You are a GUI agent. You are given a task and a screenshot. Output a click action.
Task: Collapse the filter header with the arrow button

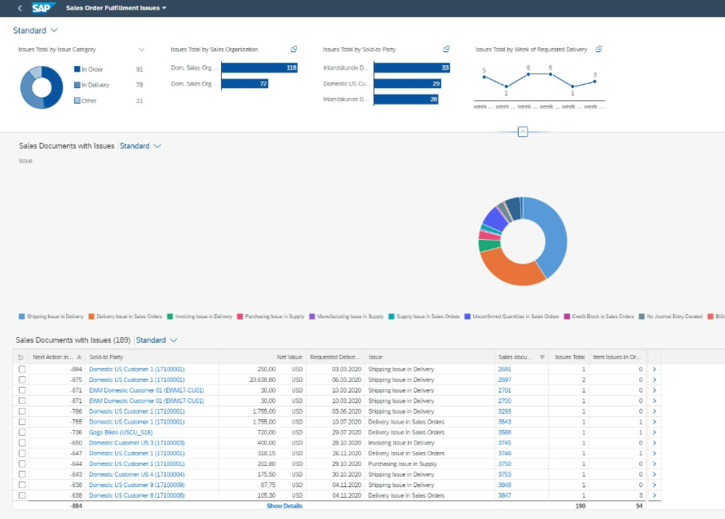522,132
